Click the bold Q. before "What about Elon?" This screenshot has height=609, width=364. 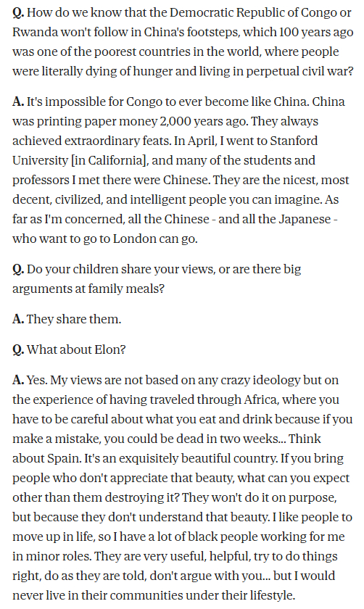tap(18, 350)
